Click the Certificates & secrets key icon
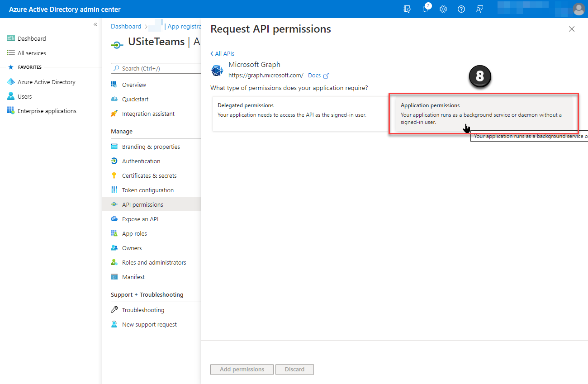 click(114, 175)
